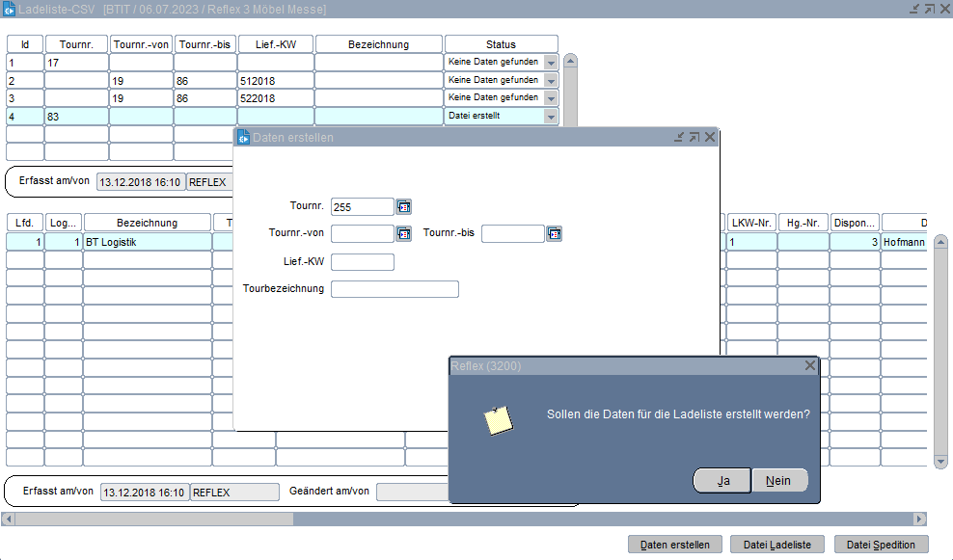Expand Status dropdown in row 3
Viewport: 953px width, 560px height.
tap(551, 98)
